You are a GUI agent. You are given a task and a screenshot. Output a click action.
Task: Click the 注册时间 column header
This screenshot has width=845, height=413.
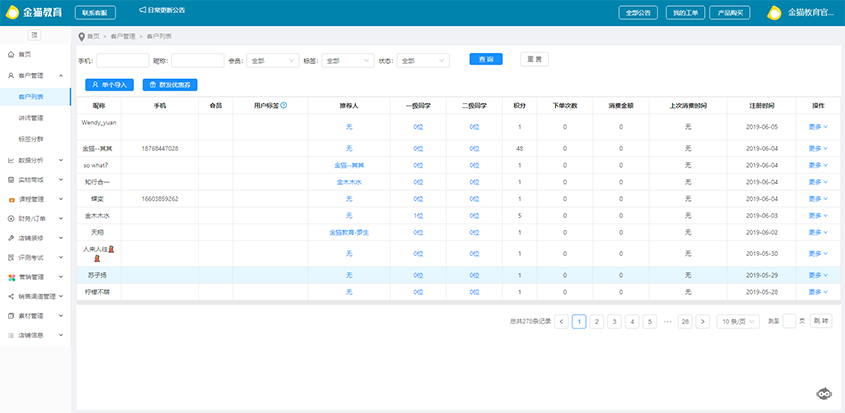(761, 106)
